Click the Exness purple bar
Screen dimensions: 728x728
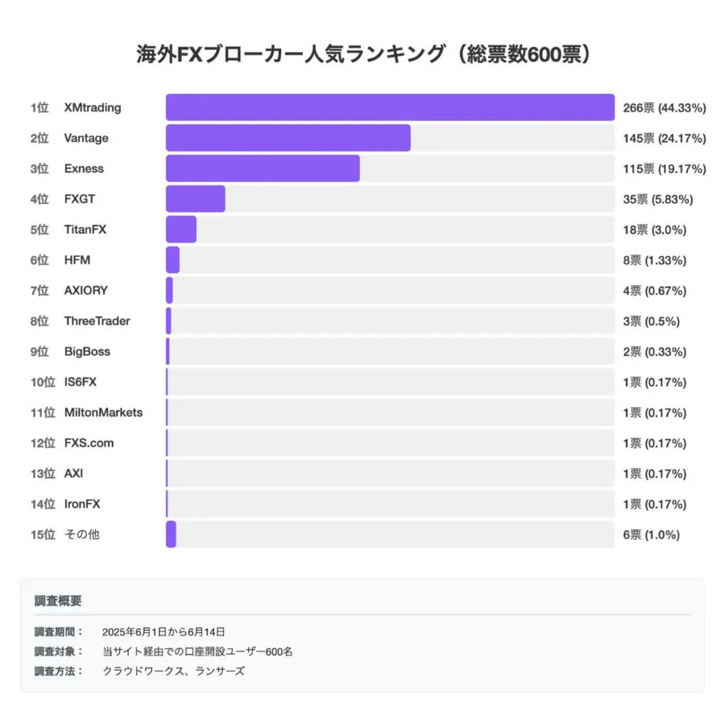pos(262,168)
